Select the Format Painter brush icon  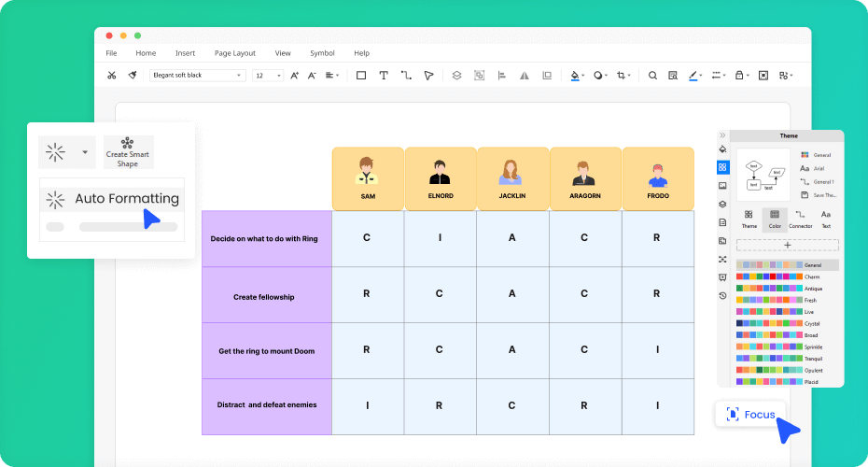(x=133, y=76)
